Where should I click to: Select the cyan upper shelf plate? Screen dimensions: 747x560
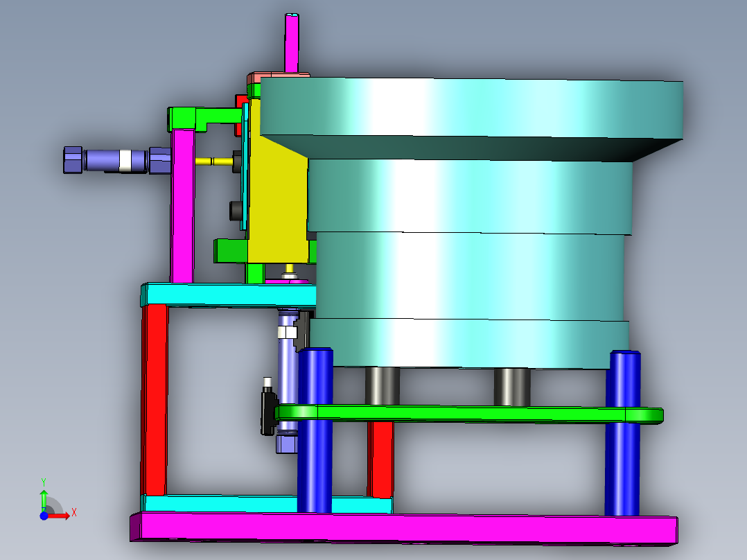coord(229,295)
